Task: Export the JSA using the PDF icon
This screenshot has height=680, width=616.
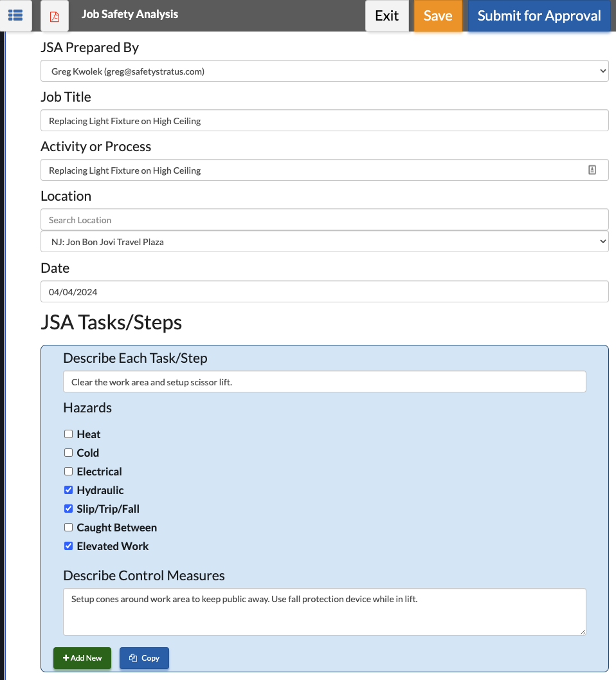Action: tap(53, 15)
